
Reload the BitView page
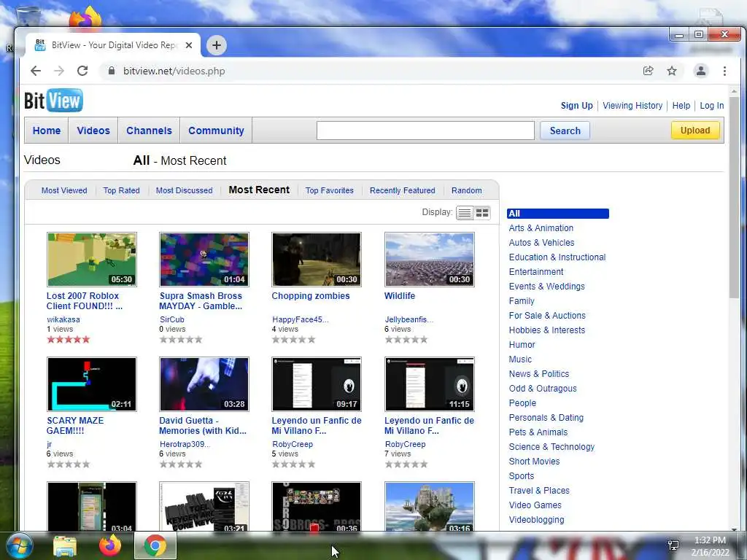coord(82,71)
